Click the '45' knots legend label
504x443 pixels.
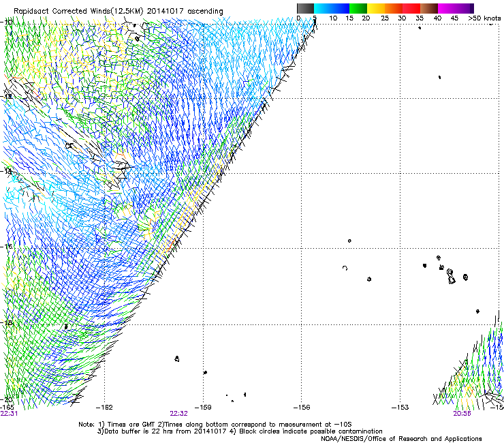[x=454, y=18]
